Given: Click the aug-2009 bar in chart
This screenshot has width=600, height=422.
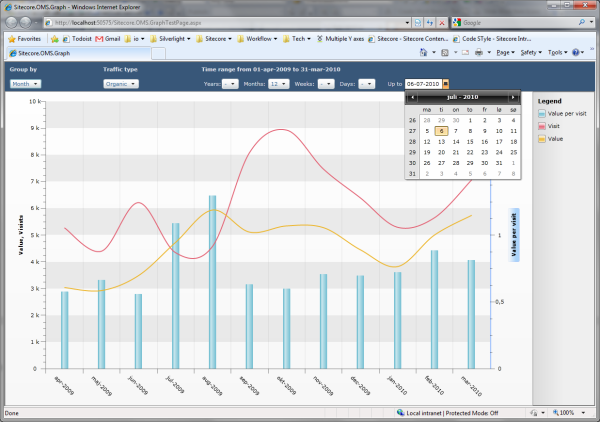Looking at the screenshot, I should tap(212, 282).
